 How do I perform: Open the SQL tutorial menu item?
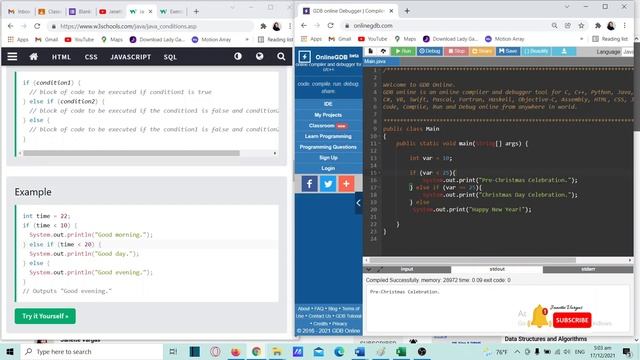tap(170, 57)
